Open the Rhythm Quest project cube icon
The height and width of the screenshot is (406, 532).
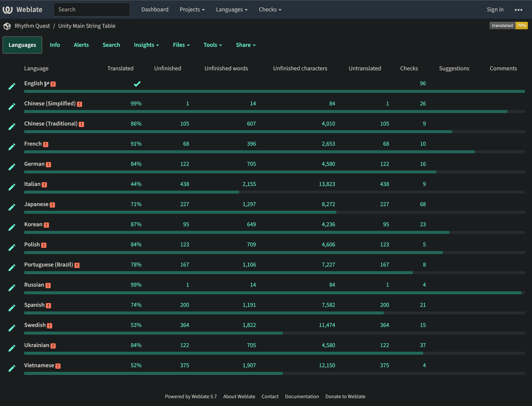[7, 26]
